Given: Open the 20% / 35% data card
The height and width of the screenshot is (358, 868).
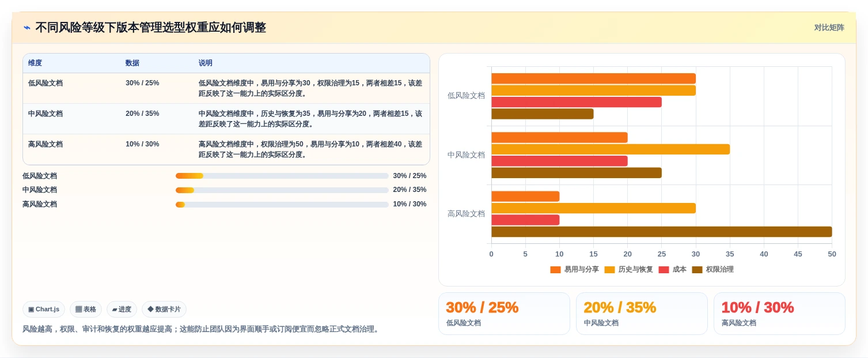Looking at the screenshot, I should (642, 314).
